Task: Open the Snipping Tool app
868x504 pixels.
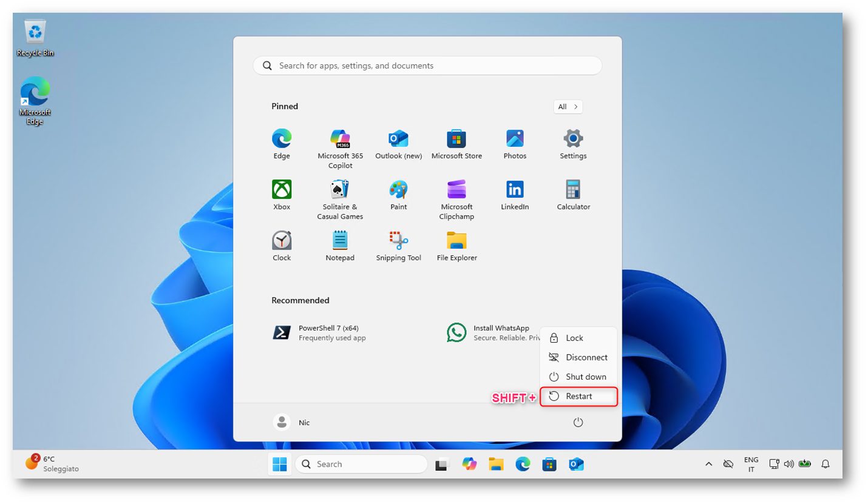Action: (x=398, y=246)
